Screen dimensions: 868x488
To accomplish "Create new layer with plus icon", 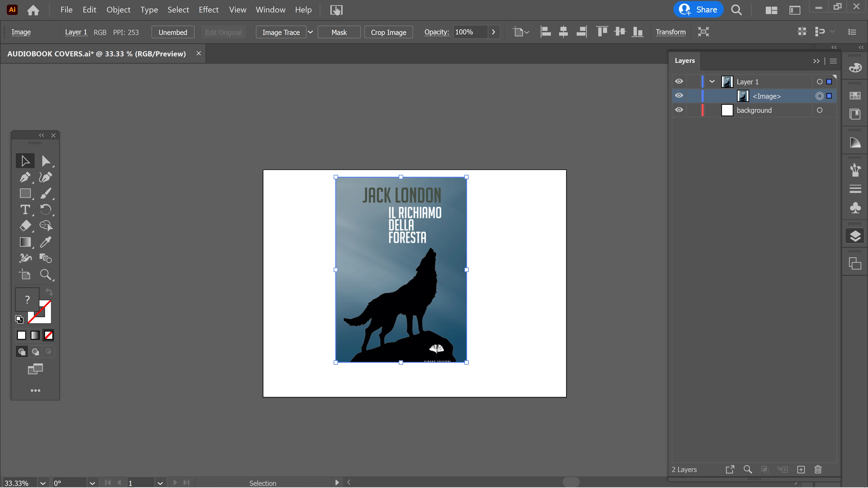I will coord(801,469).
